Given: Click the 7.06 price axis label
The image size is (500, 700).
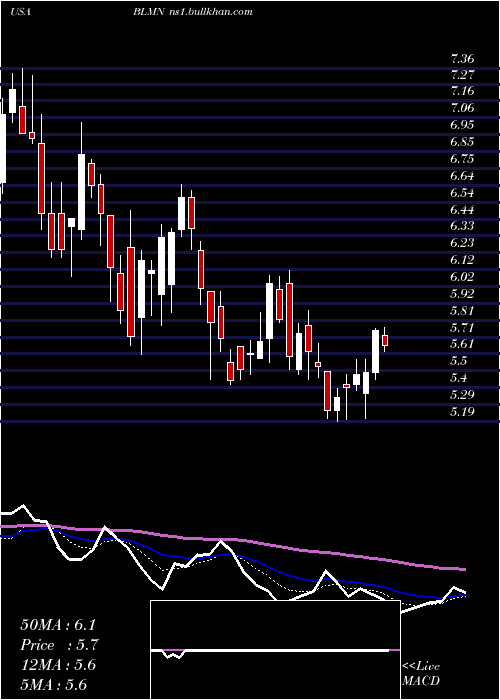Looking at the screenshot, I should [x=462, y=108].
